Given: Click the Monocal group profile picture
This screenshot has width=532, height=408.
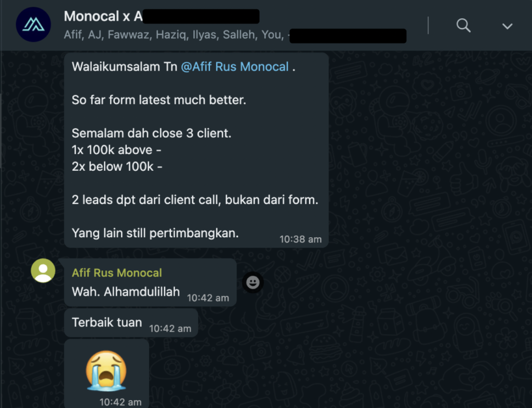Looking at the screenshot, I should pos(33,24).
